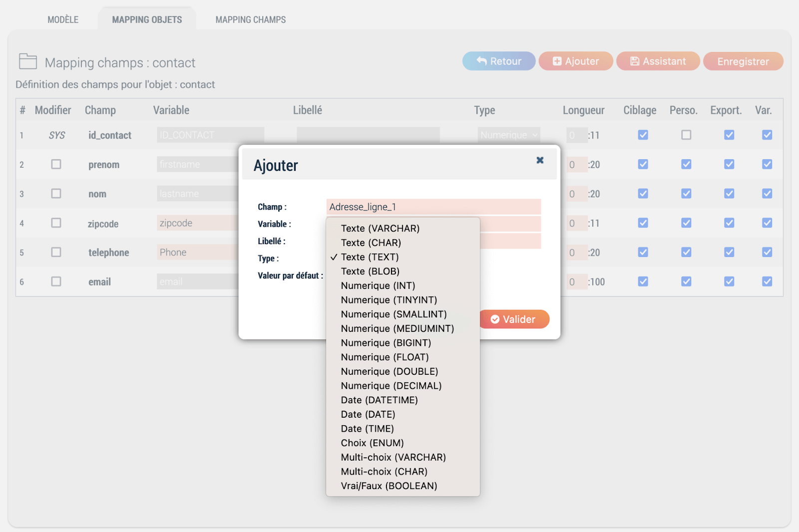Open the Numerique type dropdown for id_contact
Viewport: 799px width, 532px height.
coord(509,135)
